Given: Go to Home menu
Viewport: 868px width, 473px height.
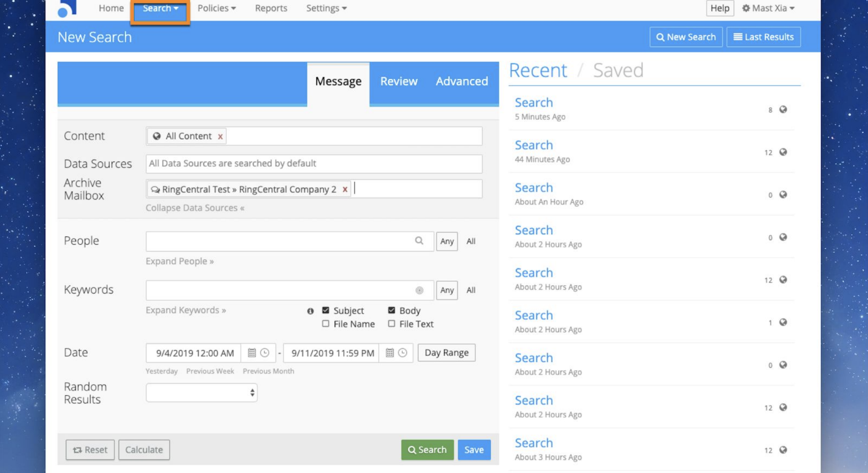Looking at the screenshot, I should [x=111, y=8].
